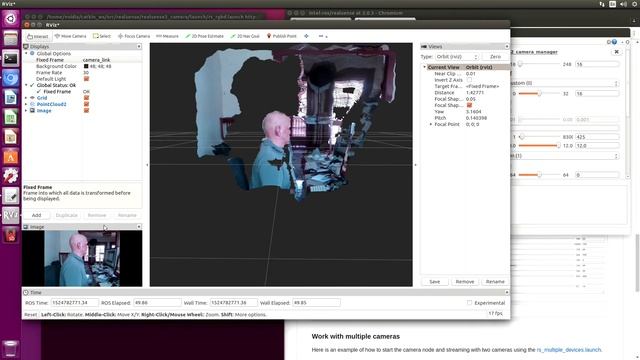Collapse the Current View node

tap(424, 67)
